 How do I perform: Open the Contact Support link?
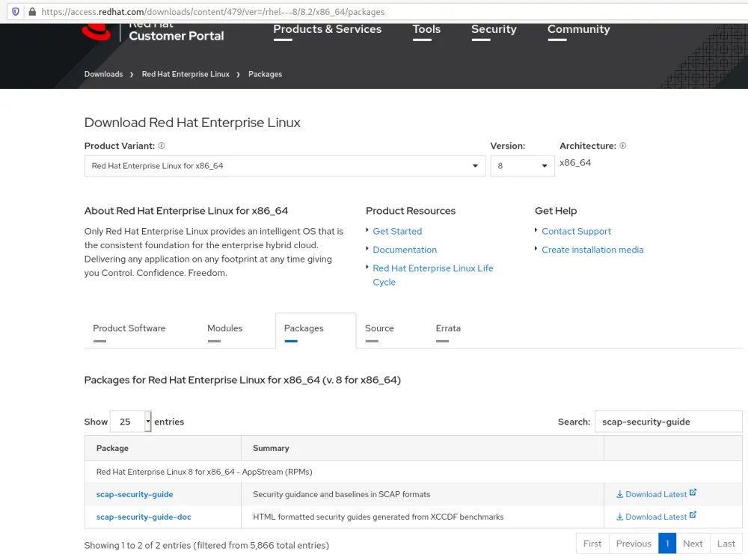tap(576, 232)
